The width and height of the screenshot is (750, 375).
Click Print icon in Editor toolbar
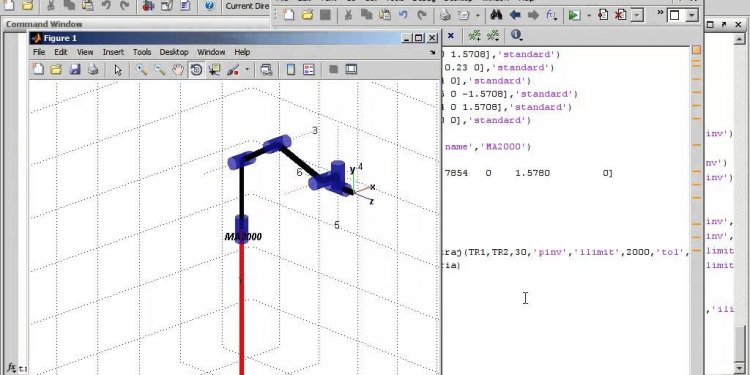pos(445,15)
